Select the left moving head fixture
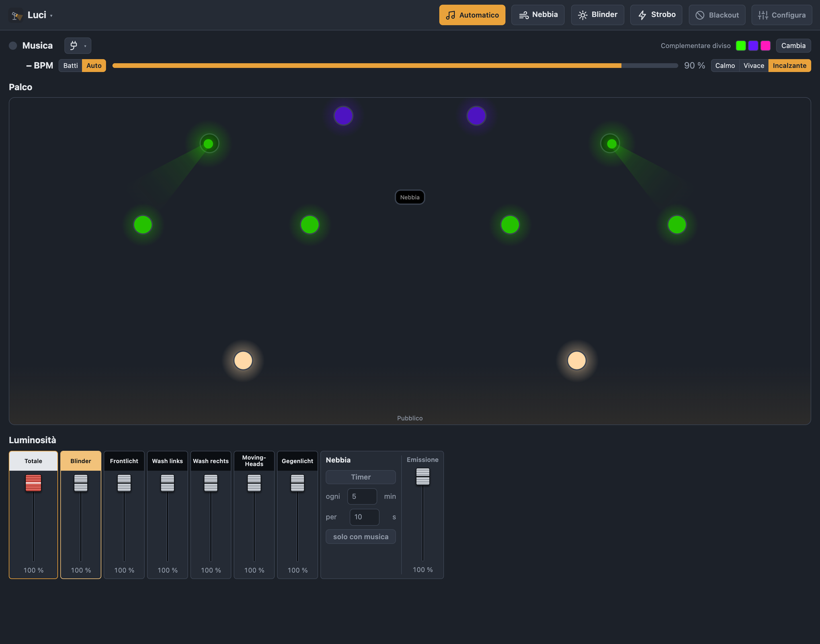820x644 pixels. (x=209, y=143)
